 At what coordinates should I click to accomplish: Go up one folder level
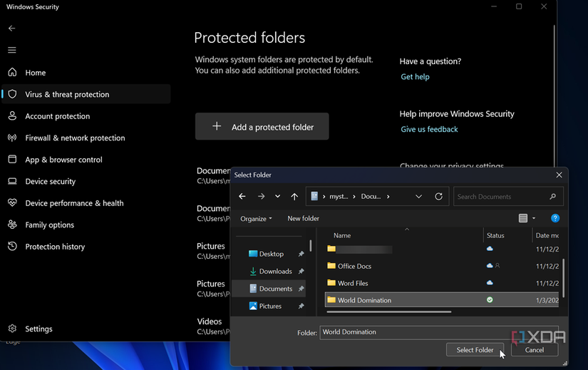pos(294,196)
